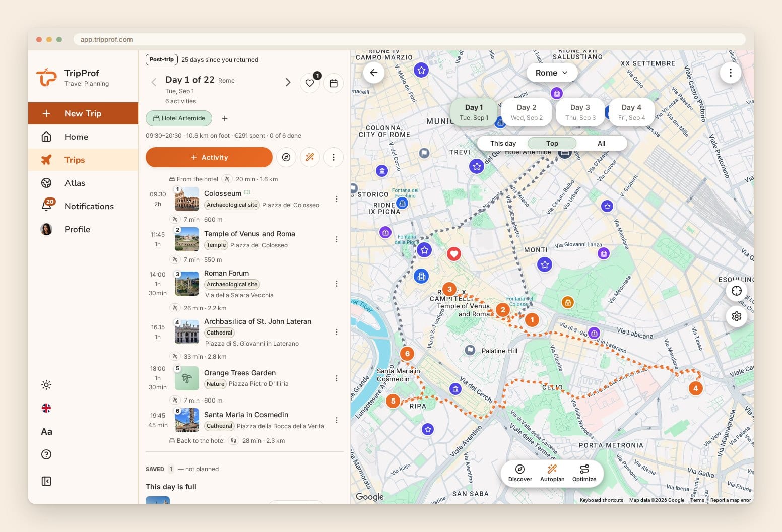Center map with the locate crosshair icon
782x532 pixels.
pyautogui.click(x=737, y=291)
